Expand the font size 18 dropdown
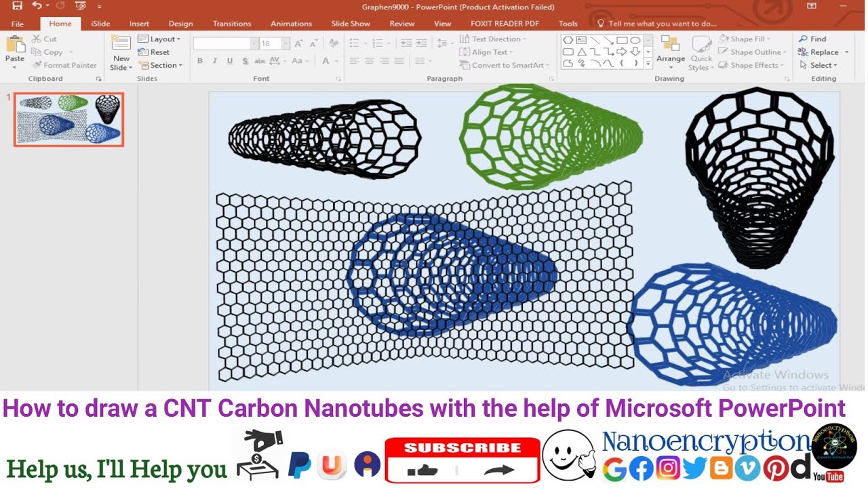 [285, 43]
